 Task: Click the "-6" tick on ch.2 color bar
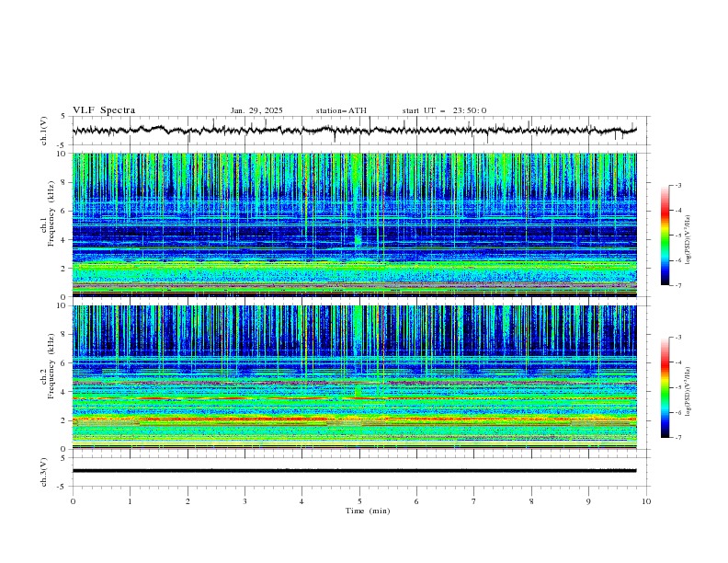pos(678,412)
